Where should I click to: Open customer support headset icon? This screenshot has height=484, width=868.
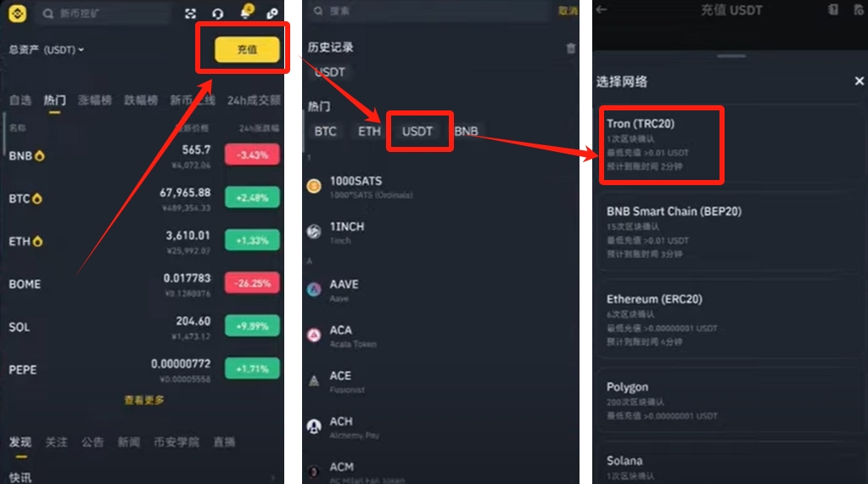[x=217, y=14]
